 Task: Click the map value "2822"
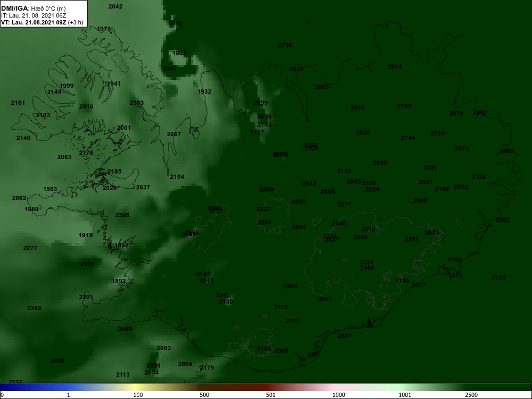(x=296, y=69)
